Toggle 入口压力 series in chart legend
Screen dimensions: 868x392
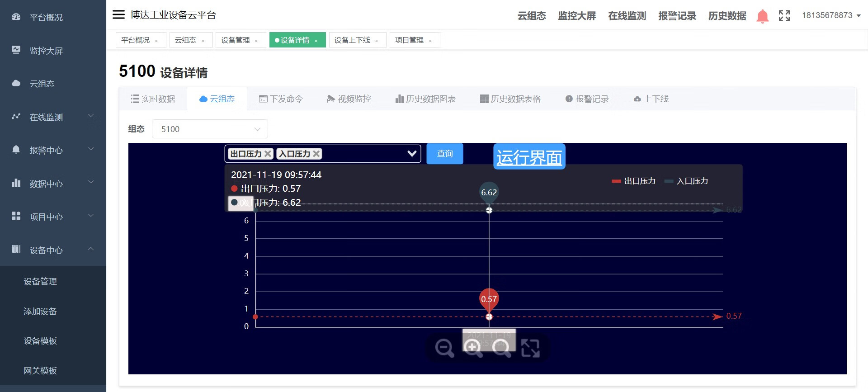click(686, 181)
